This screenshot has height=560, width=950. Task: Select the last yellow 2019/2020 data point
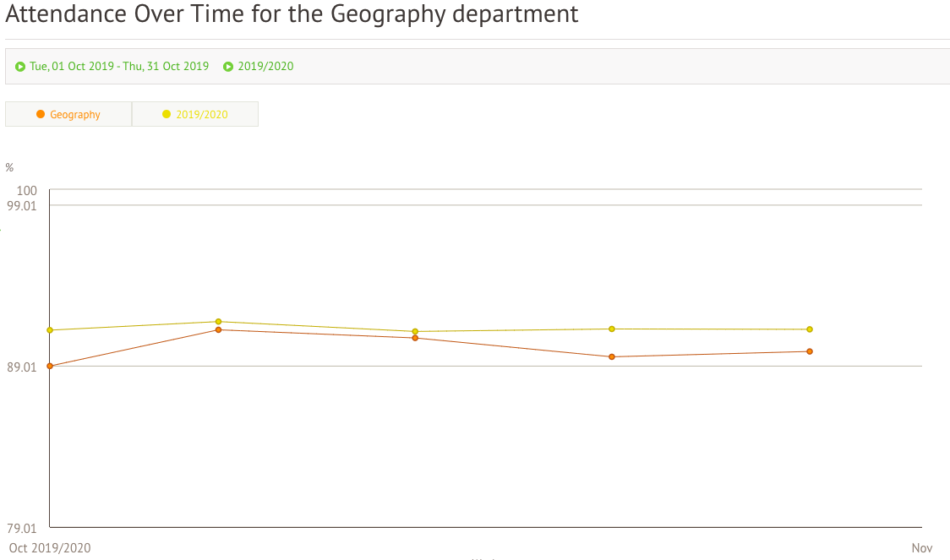810,329
